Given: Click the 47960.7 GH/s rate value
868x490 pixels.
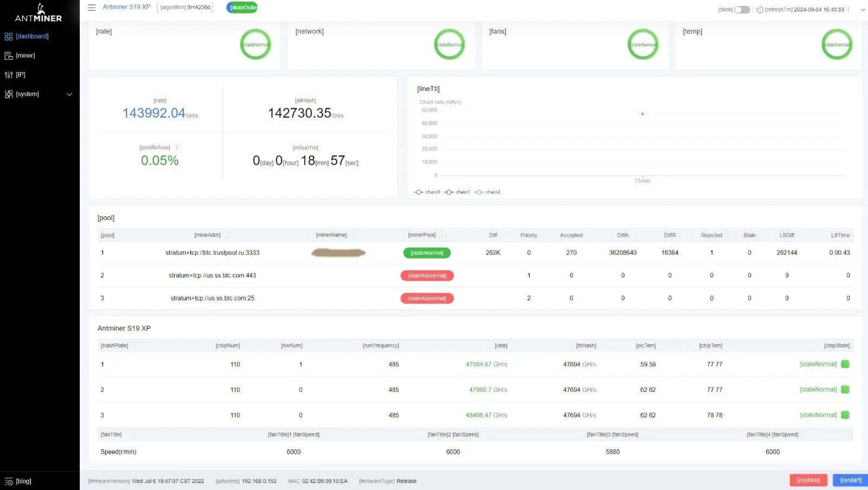Looking at the screenshot, I should (488, 390).
